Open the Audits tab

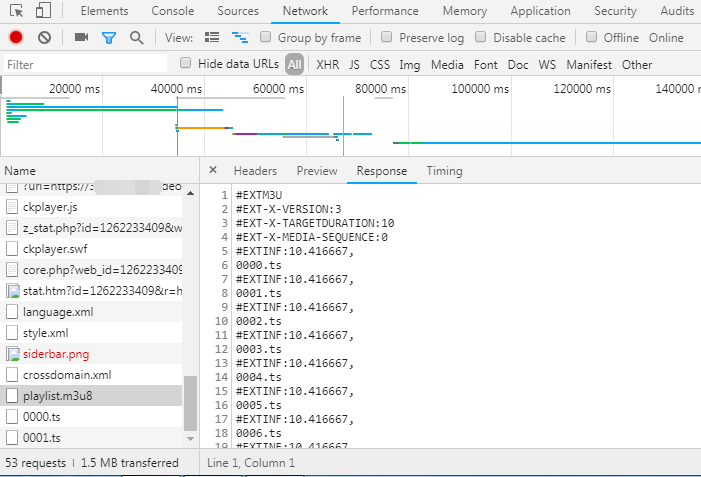click(x=677, y=11)
